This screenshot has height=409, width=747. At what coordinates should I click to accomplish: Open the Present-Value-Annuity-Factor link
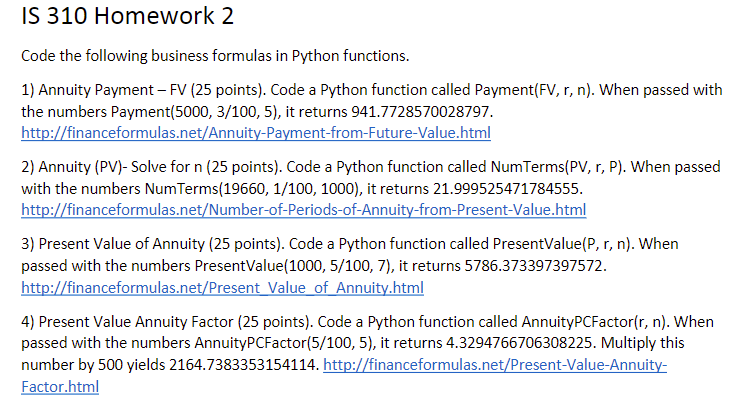pos(495,365)
